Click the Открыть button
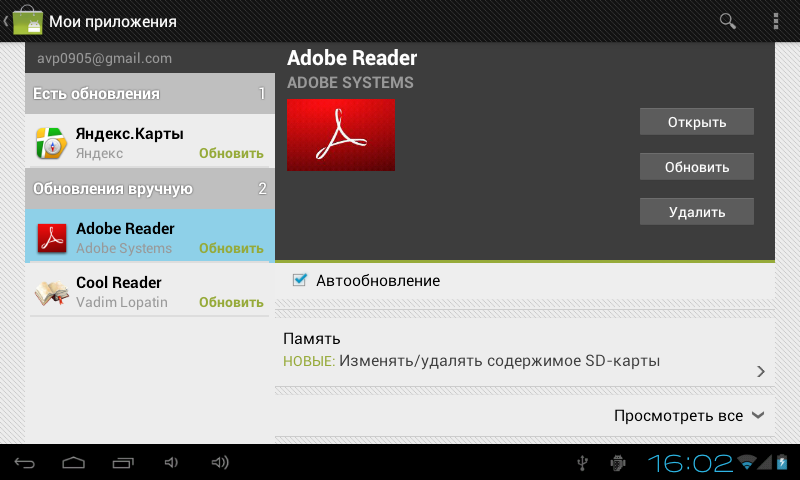The height and width of the screenshot is (480, 800). (696, 122)
